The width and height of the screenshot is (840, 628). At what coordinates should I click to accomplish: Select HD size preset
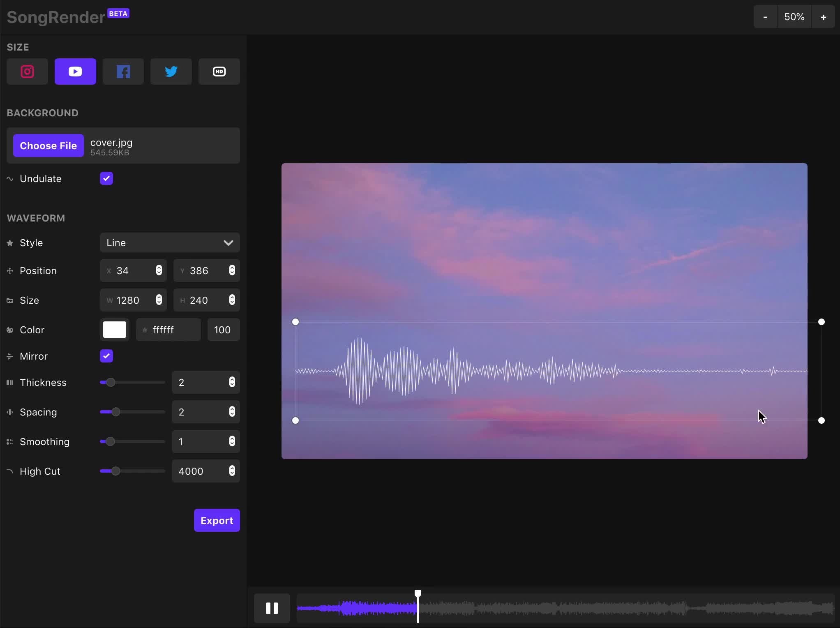(x=219, y=72)
